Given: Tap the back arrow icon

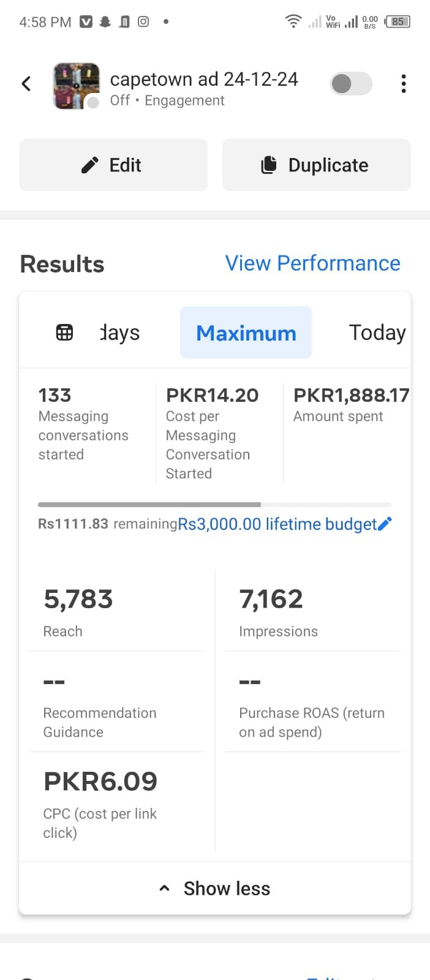Looking at the screenshot, I should pyautogui.click(x=26, y=84).
